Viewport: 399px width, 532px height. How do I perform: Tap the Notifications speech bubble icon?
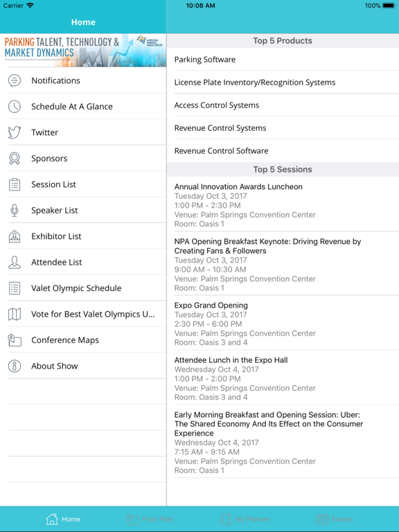point(15,80)
